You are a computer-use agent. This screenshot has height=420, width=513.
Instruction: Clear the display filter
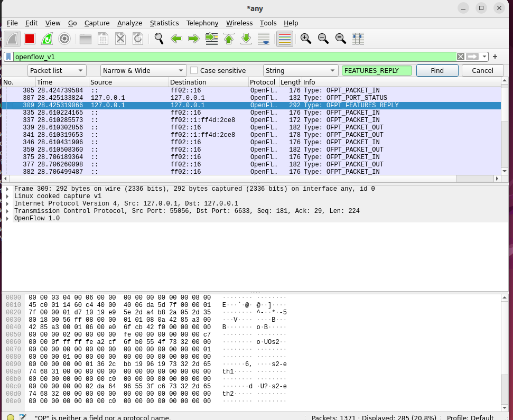coord(461,57)
